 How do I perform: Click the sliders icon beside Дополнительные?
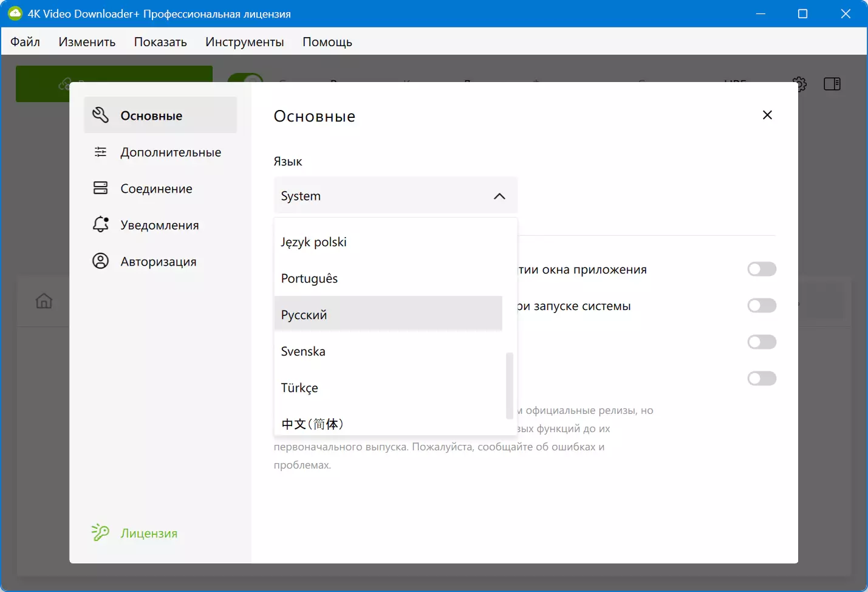pyautogui.click(x=100, y=152)
